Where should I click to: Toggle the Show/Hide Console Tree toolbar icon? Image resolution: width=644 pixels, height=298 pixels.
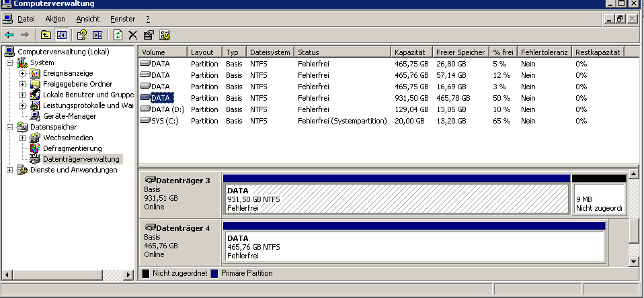(62, 36)
